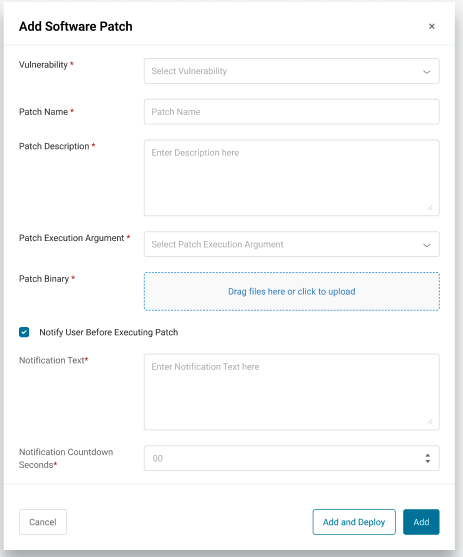Grab the Patch Description resize handle
The width and height of the screenshot is (463, 557).
pos(430,207)
